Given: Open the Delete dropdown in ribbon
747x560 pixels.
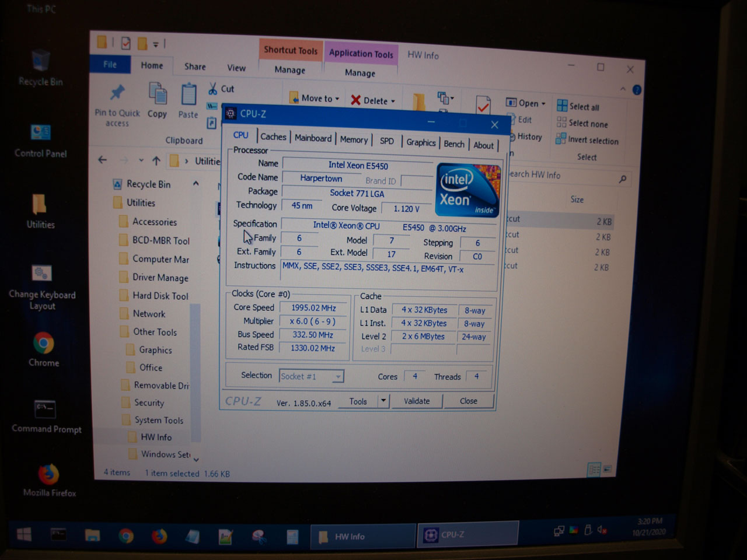Looking at the screenshot, I should pos(373,100).
